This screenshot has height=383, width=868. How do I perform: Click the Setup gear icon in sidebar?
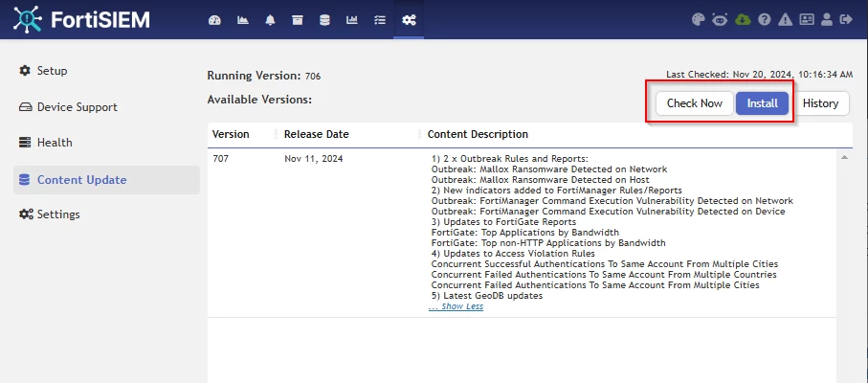coord(24,71)
